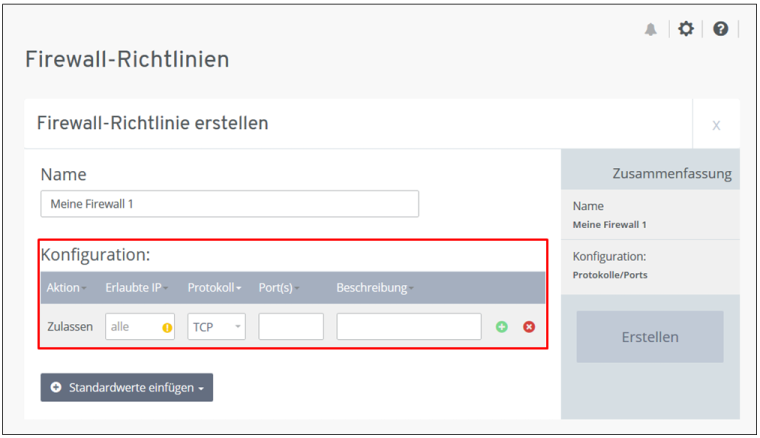The image size is (760, 438).
Task: Click the empty Beschreibung text field
Action: [x=408, y=327]
